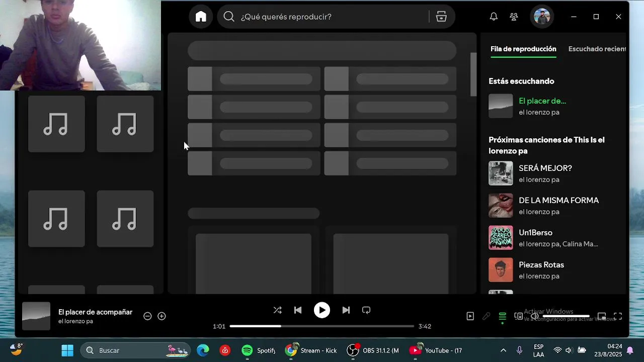This screenshot has width=644, height=362.
Task: Click the now-playing album art in player bar
Action: click(36, 316)
